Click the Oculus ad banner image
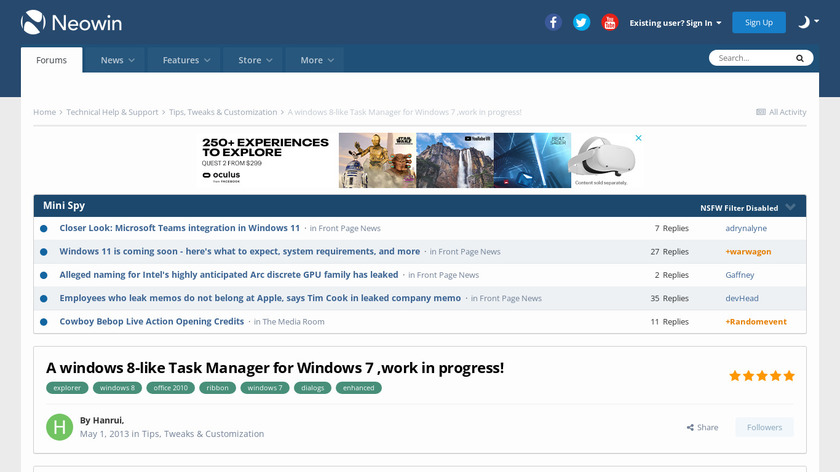The image size is (840, 472). pos(420,160)
